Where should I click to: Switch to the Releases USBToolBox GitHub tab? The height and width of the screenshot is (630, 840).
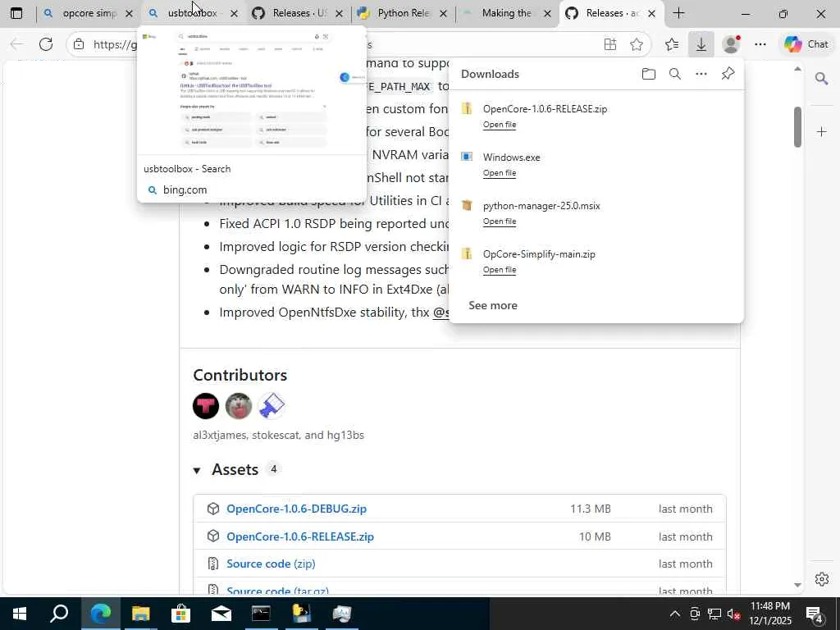(298, 13)
